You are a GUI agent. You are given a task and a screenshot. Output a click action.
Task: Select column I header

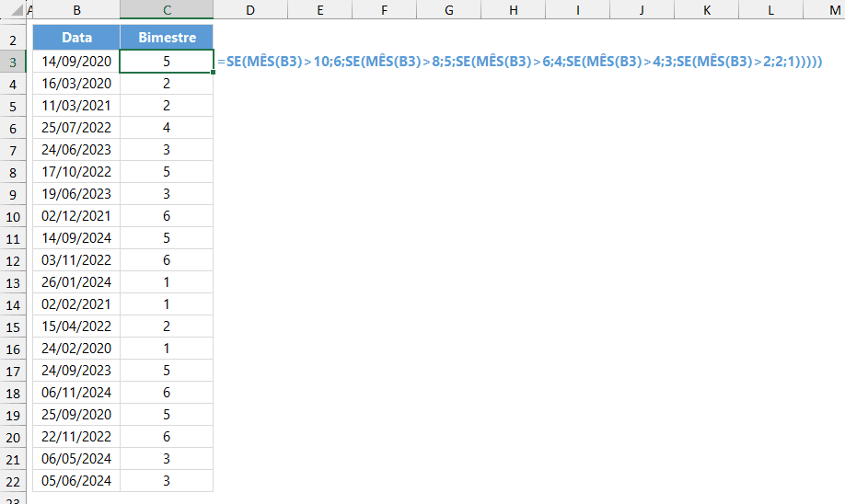tap(577, 10)
